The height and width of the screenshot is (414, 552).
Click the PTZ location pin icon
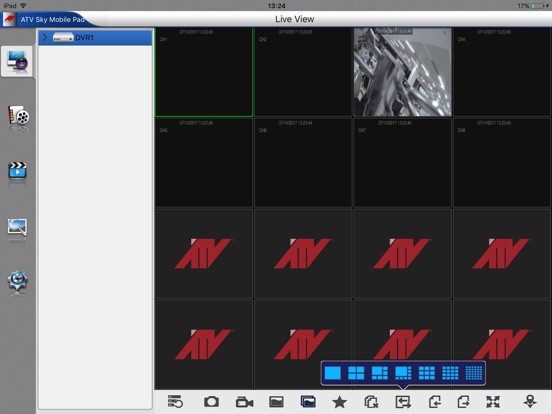coord(530,402)
